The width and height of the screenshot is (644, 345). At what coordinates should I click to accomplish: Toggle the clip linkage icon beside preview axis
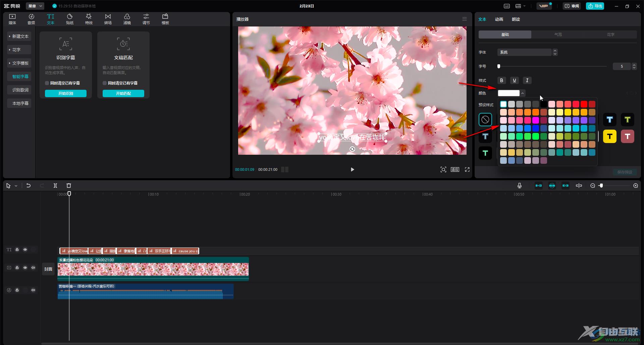click(566, 186)
